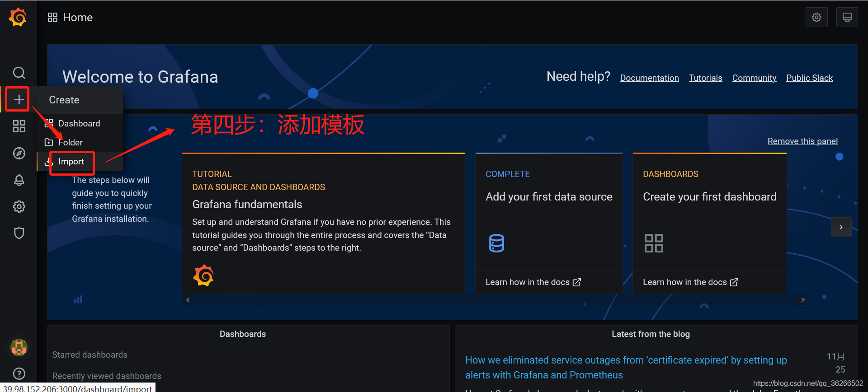Open the Help question mark icon
868x392 pixels.
click(x=19, y=373)
